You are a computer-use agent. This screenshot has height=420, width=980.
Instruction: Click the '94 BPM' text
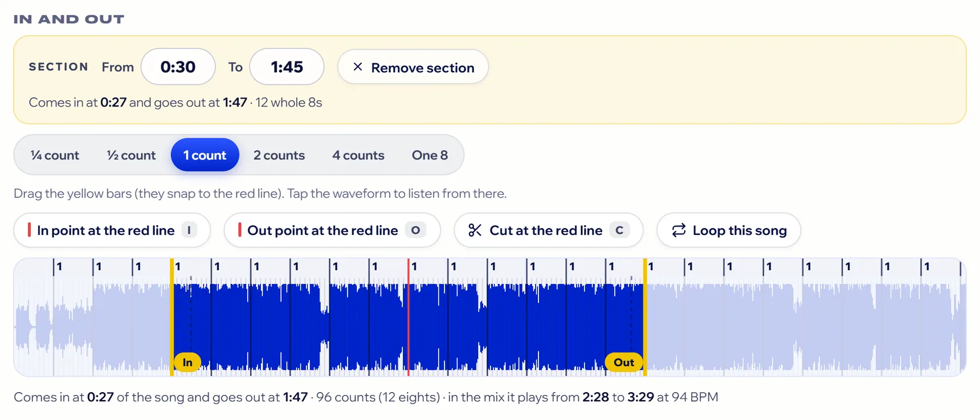click(x=695, y=397)
